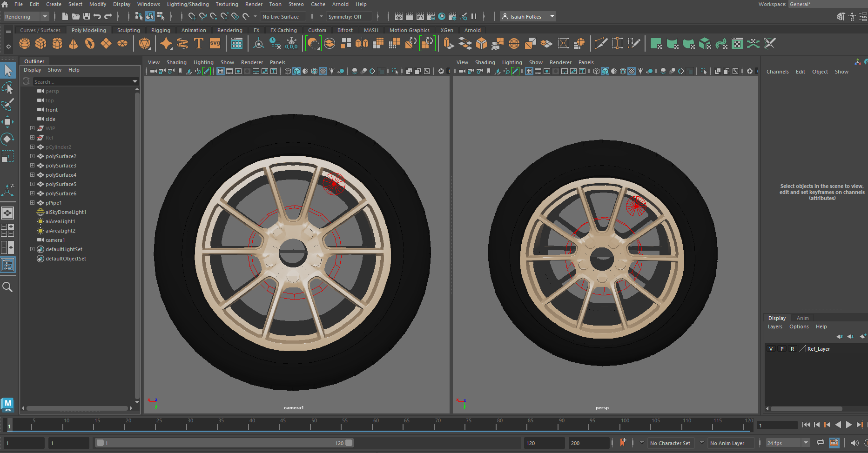The height and width of the screenshot is (453, 868).
Task: Select the Type tool shelf icon
Action: (199, 44)
